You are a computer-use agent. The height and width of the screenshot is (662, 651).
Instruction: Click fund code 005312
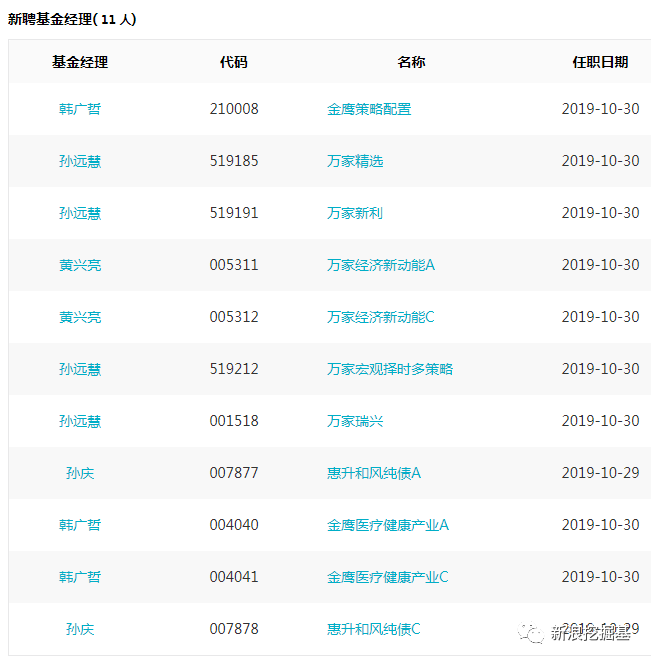[x=234, y=317]
